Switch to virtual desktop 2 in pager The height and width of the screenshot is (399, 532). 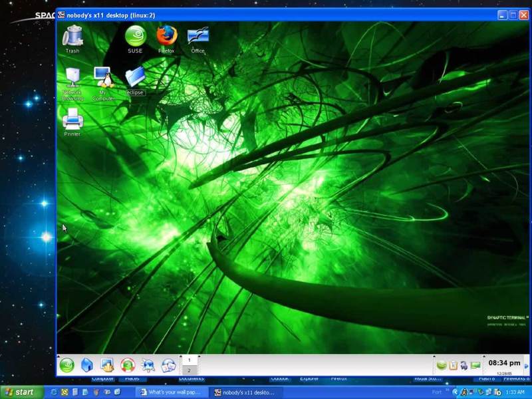point(189,370)
